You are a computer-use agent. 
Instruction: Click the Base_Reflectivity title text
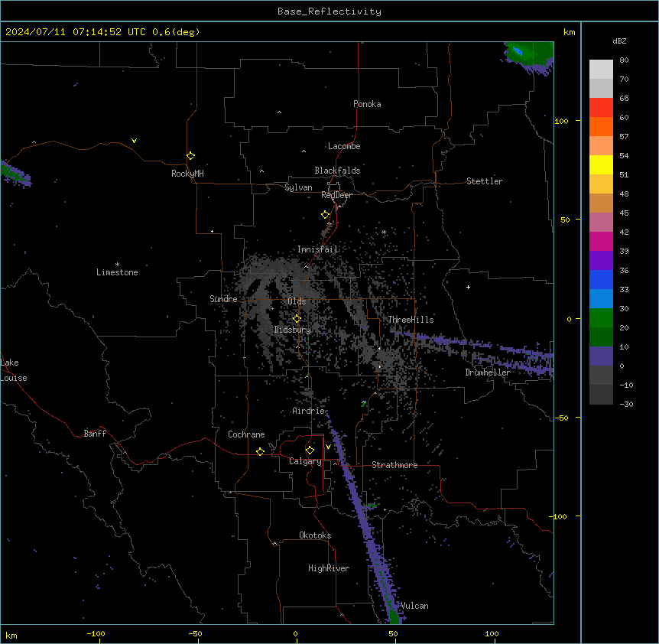[x=329, y=11]
